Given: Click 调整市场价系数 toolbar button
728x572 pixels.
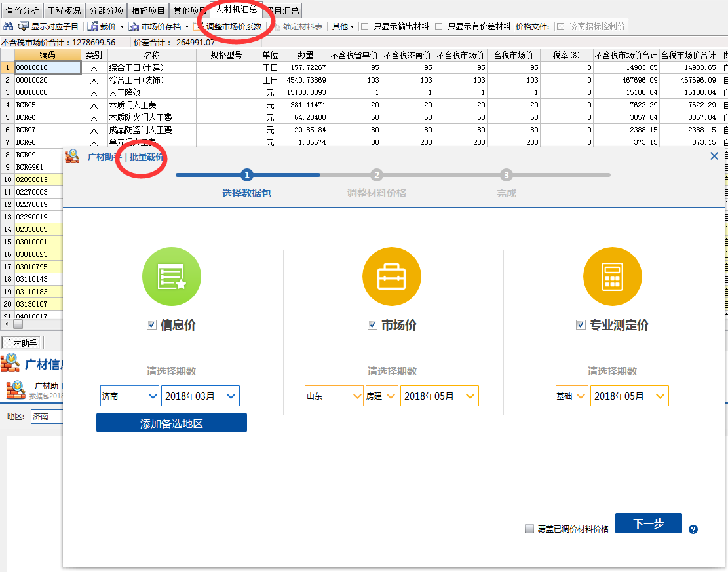Looking at the screenshot, I should click(x=229, y=27).
